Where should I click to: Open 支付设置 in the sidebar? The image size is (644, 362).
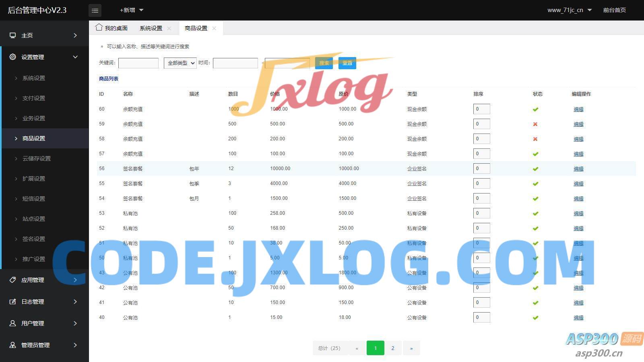[x=34, y=98]
